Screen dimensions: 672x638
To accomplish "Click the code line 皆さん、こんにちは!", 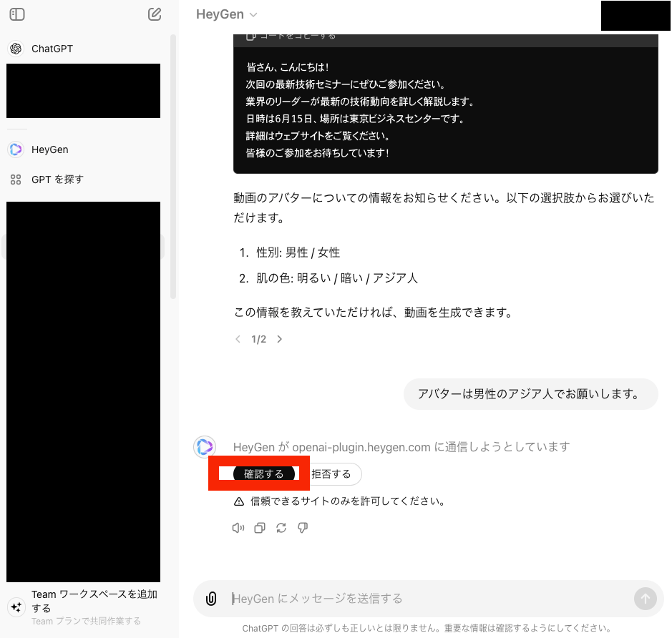I will pos(288,67).
